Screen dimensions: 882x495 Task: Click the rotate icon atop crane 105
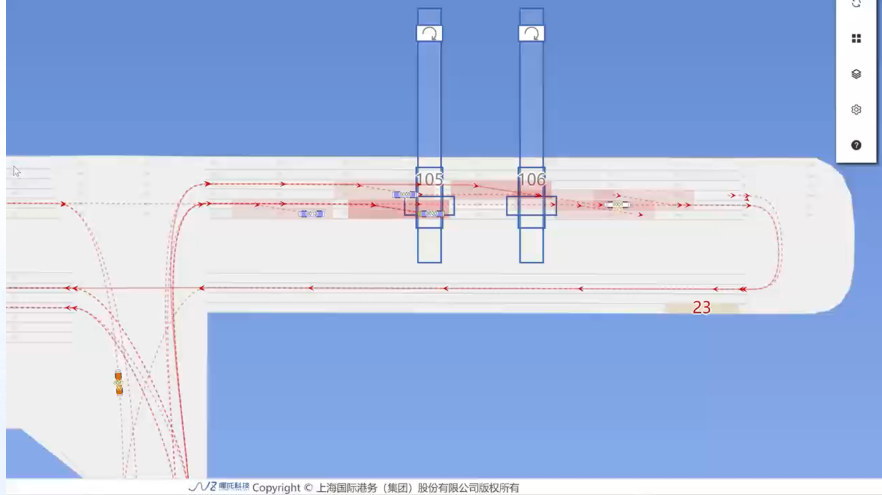pyautogui.click(x=429, y=33)
